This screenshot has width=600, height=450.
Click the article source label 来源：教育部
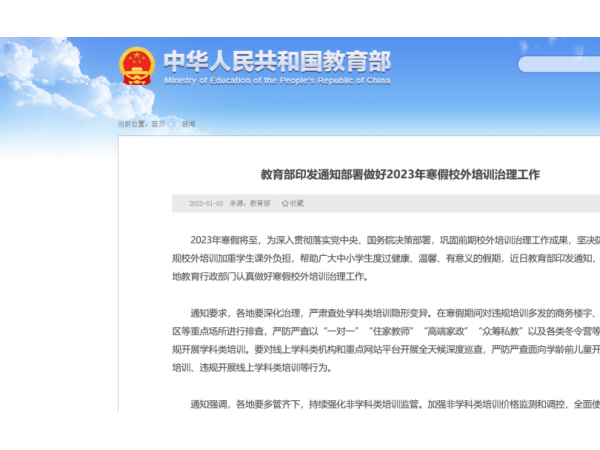click(250, 203)
